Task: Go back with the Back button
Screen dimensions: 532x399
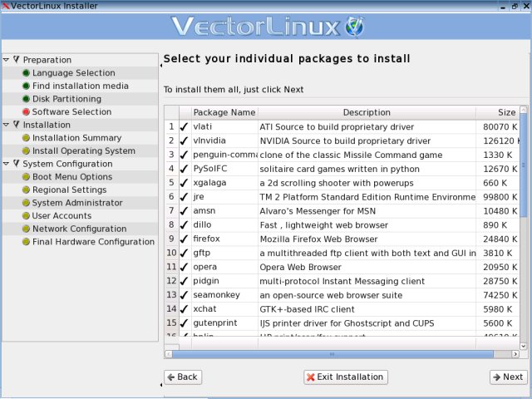Action: (x=183, y=377)
